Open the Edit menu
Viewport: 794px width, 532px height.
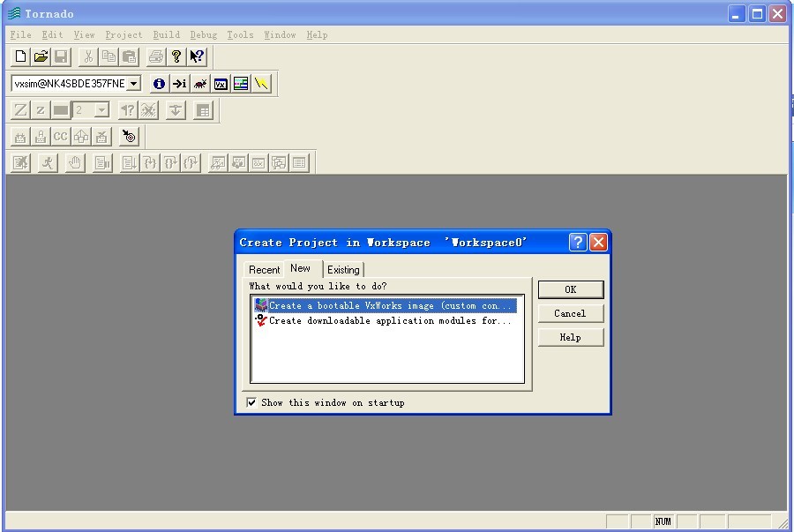point(52,35)
